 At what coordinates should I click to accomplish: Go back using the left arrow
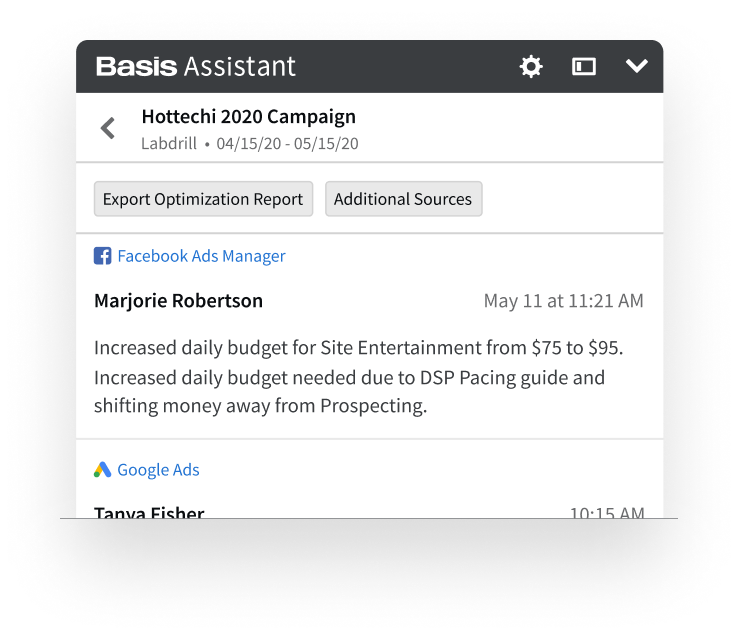[108, 128]
